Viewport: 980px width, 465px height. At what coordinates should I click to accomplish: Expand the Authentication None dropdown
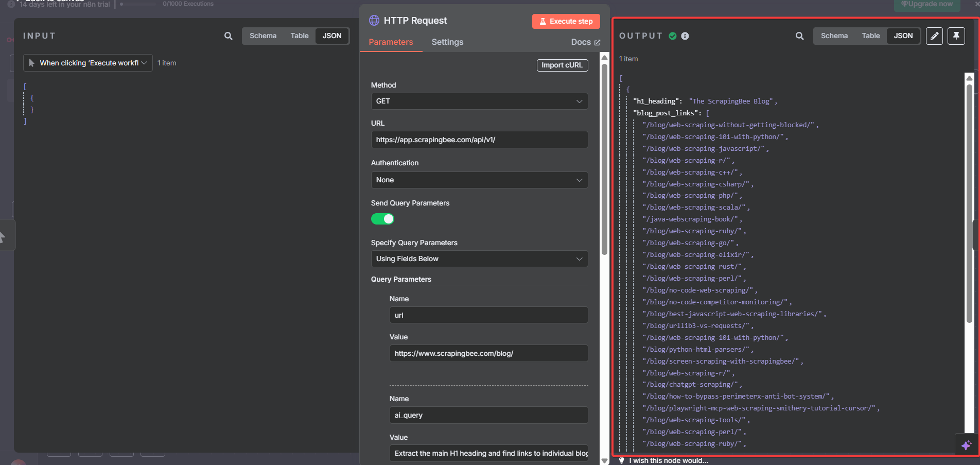(x=479, y=180)
